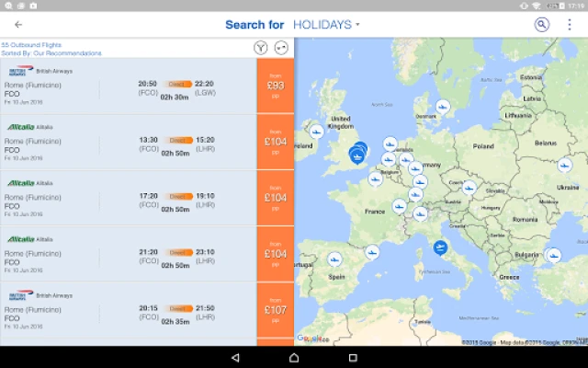Image resolution: width=588 pixels, height=368 pixels.
Task: Tap the airport pin east of Bulgaria
Action: pos(553,256)
